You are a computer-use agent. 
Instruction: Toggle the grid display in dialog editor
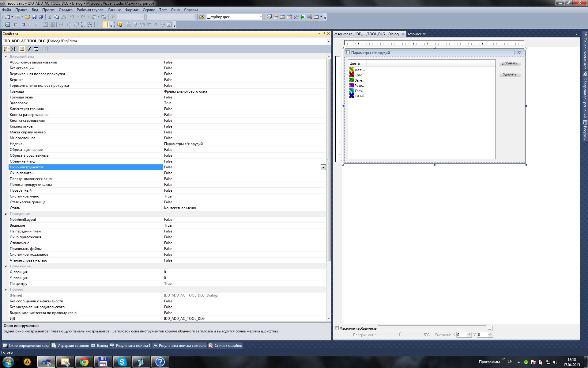(99, 25)
